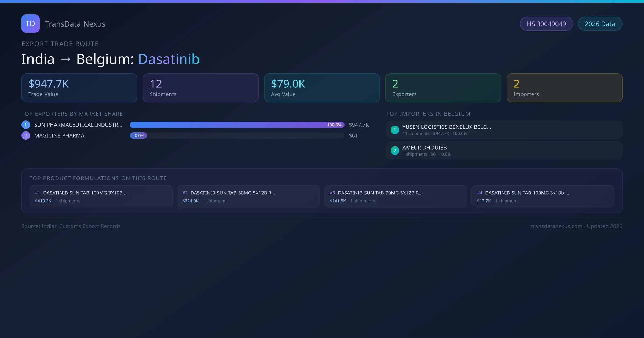Click the TD TransData Nexus logo
Viewport: 644px width, 338px height.
(30, 24)
